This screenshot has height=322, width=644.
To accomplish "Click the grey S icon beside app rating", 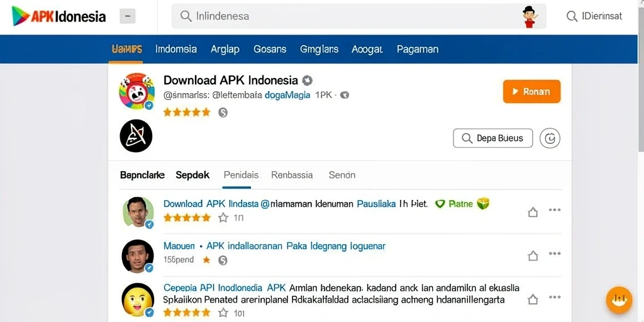I will tap(223, 112).
